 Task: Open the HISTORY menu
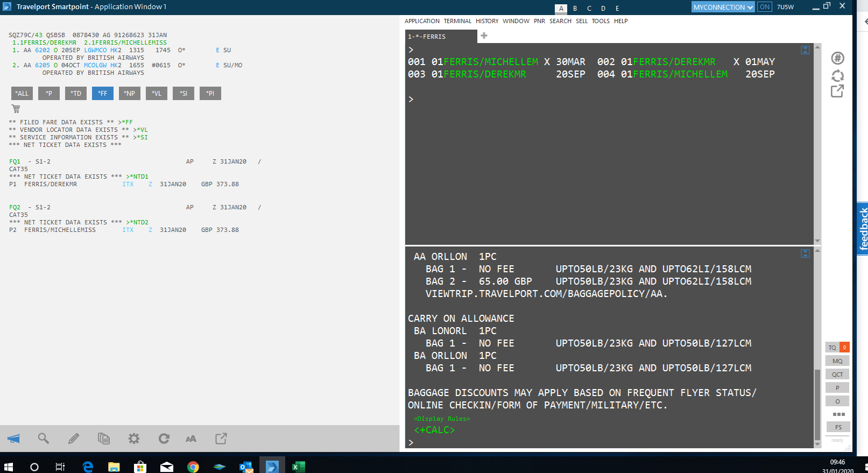click(x=487, y=21)
